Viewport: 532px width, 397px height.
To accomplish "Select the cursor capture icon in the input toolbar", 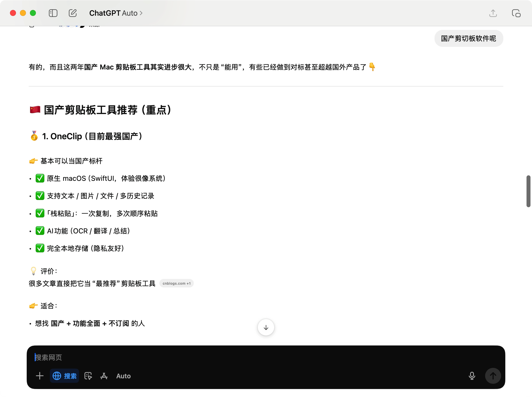I will click(88, 376).
